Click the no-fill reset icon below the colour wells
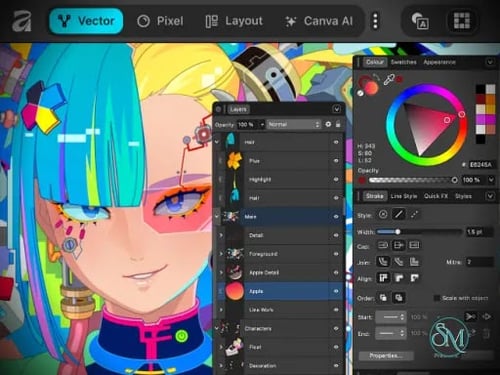 pyautogui.click(x=360, y=93)
